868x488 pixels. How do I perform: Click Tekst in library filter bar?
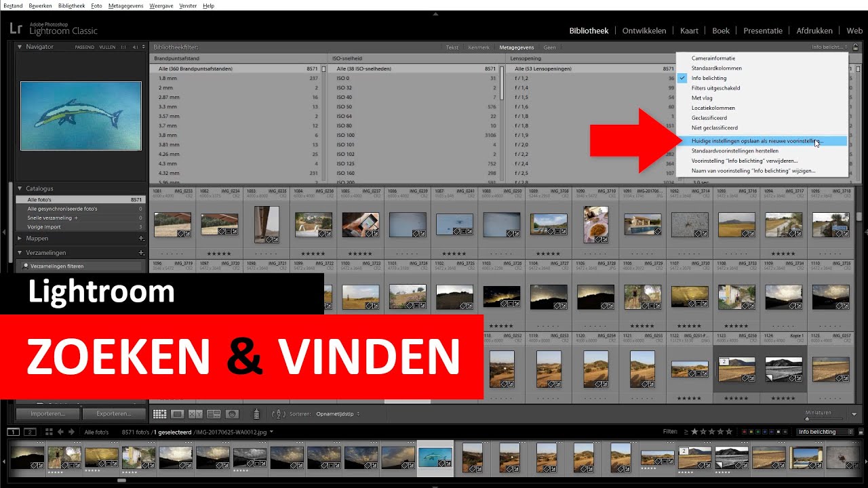(x=452, y=47)
